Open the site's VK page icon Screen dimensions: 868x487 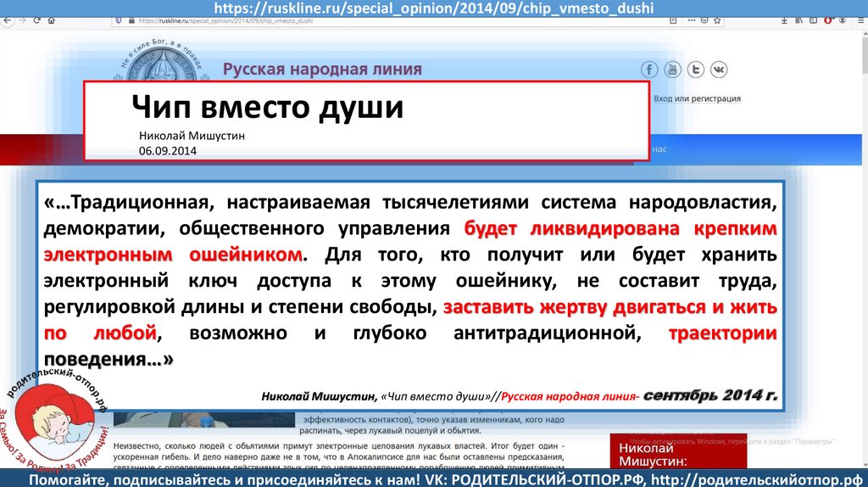(x=719, y=70)
